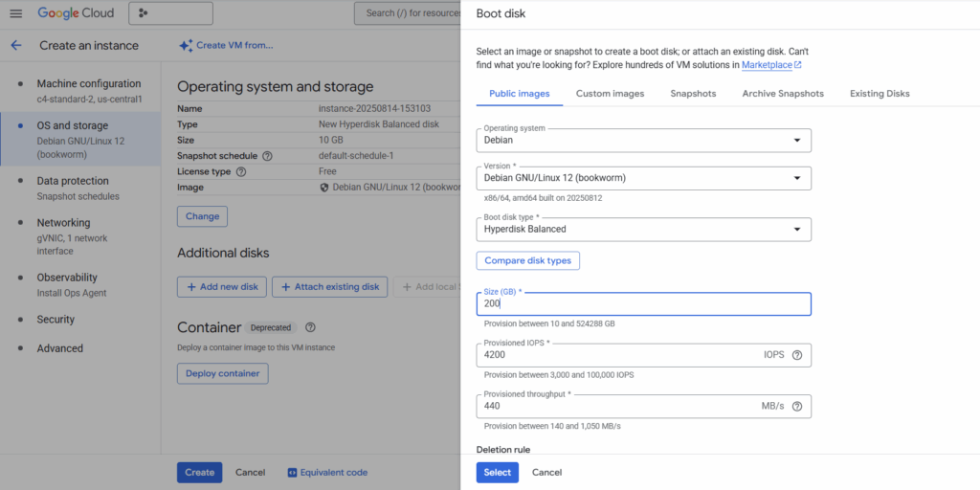This screenshot has width=980, height=490.
Task: Expand the Operating system dropdown
Action: click(x=643, y=141)
